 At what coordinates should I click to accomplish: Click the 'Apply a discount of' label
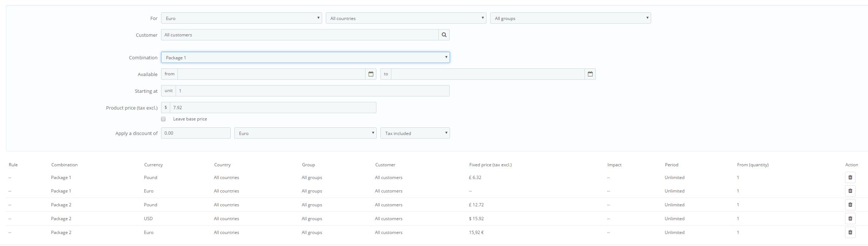click(x=137, y=133)
